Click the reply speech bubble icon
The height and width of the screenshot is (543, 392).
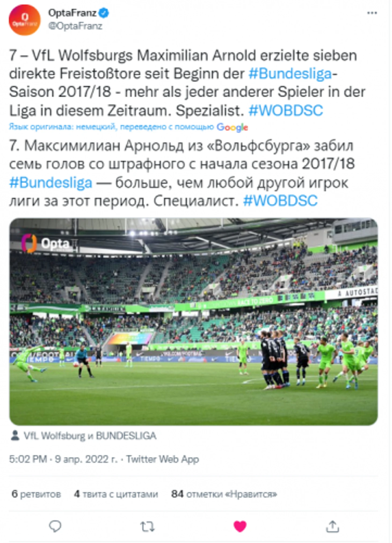[x=55, y=526]
